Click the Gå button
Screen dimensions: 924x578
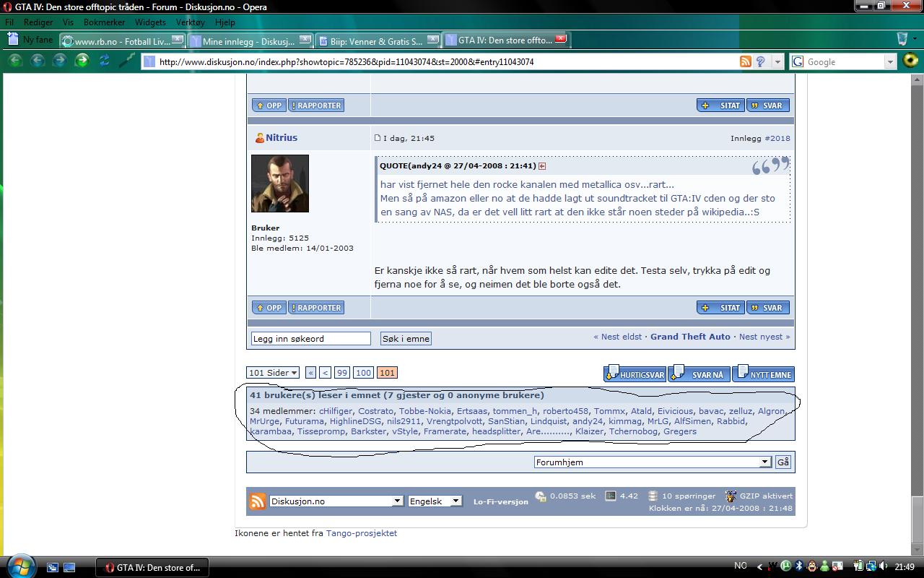tap(783, 462)
